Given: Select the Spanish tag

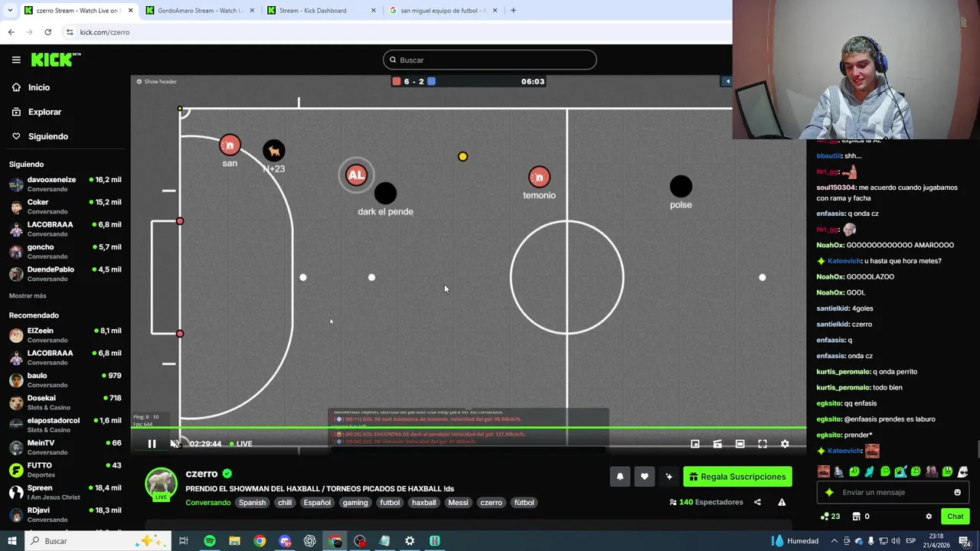Looking at the screenshot, I should [x=252, y=503].
